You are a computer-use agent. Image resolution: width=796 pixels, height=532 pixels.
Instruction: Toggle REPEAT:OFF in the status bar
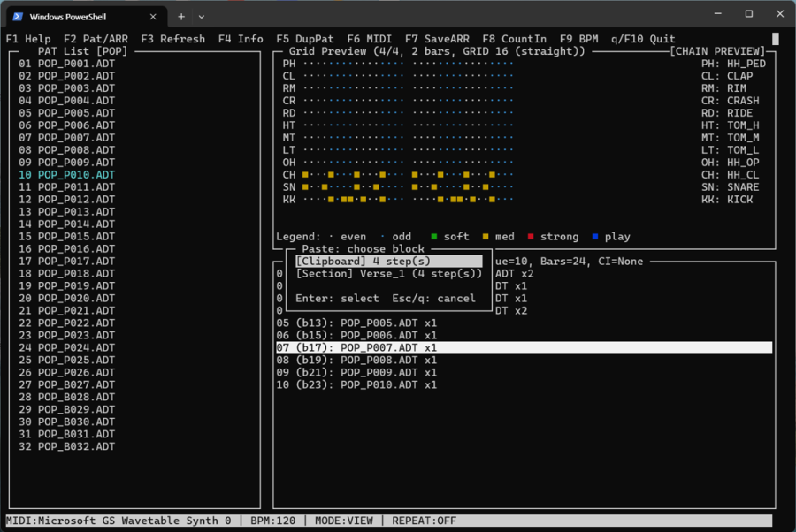(424, 521)
